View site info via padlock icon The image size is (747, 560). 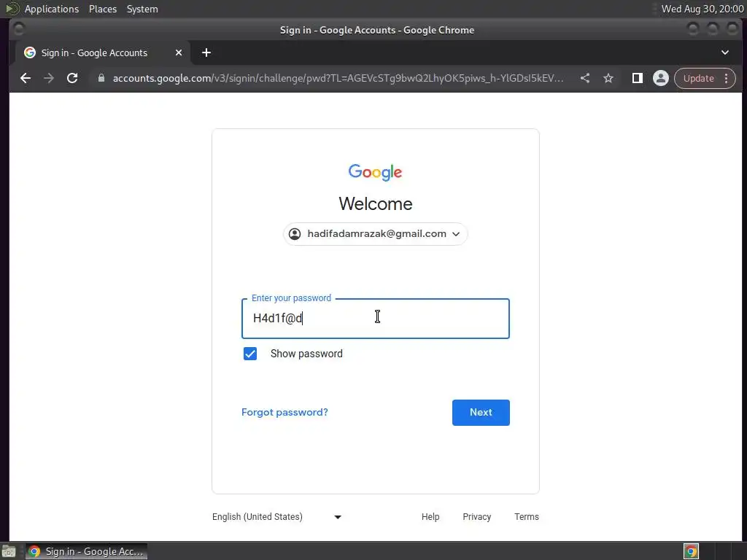(101, 78)
